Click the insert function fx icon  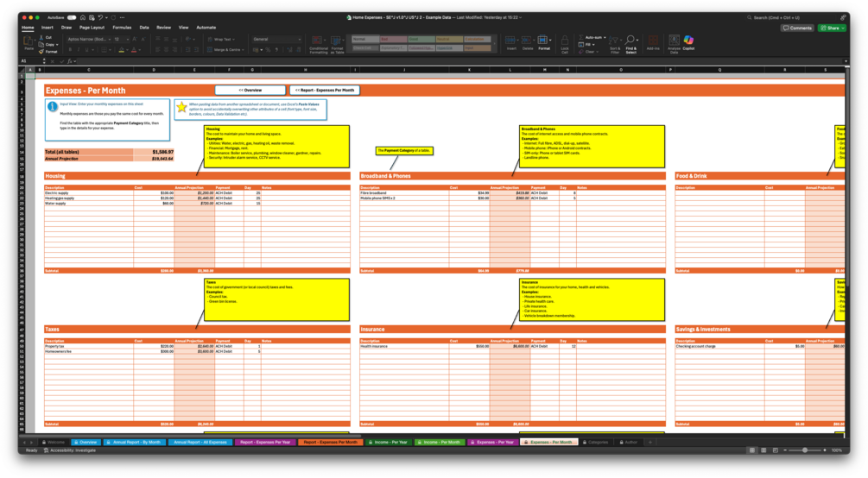click(70, 61)
